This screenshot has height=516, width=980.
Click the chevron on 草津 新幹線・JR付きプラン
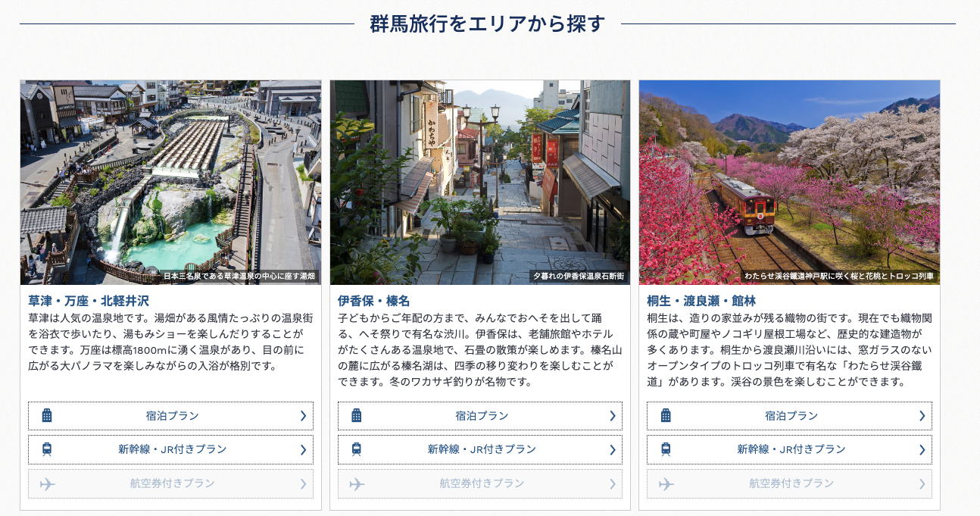pyautogui.click(x=303, y=449)
